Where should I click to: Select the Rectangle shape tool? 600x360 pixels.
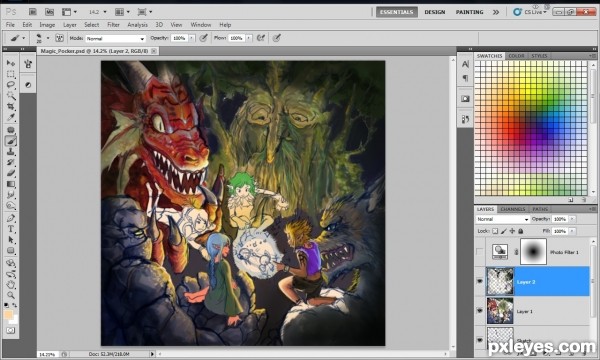11,251
